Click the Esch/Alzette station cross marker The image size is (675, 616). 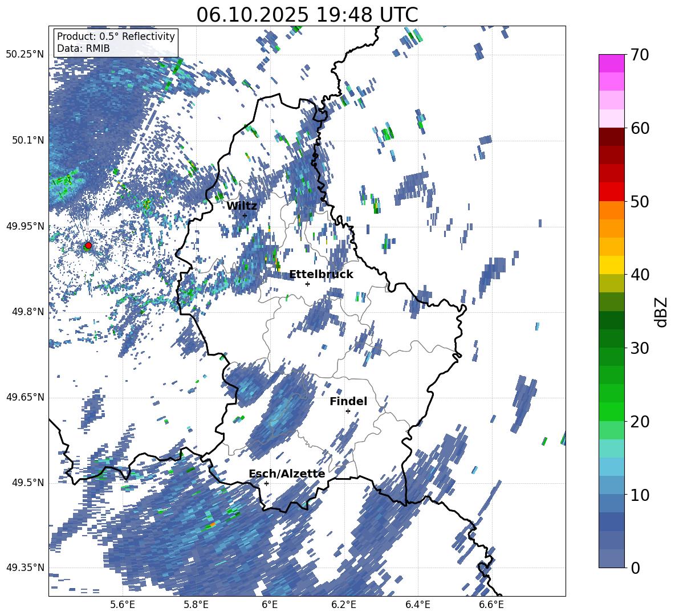266,483
